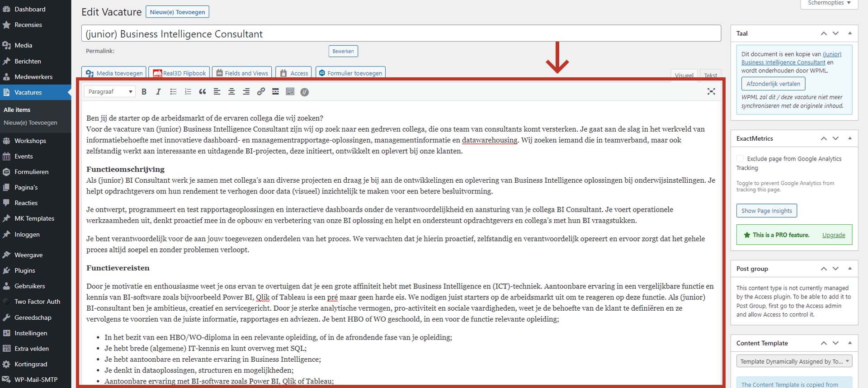Switch to Tekst editor tab
Viewport: 868px width, 388px height.
coord(710,75)
